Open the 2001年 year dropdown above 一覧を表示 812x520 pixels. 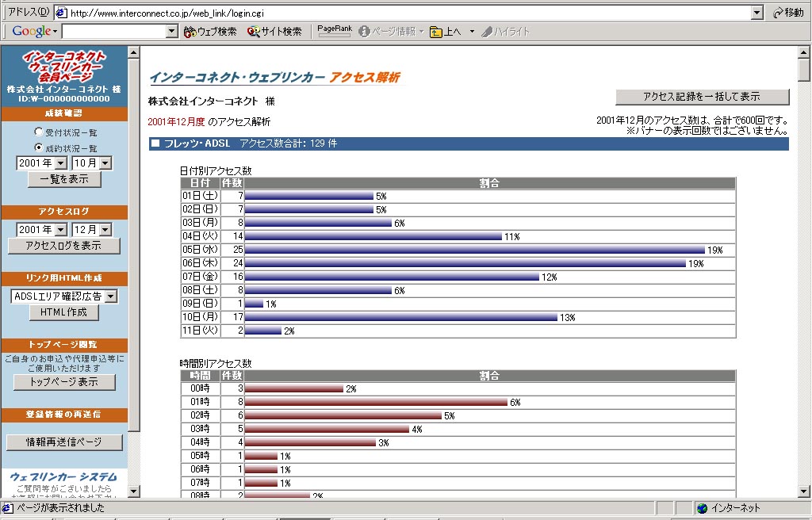[x=61, y=163]
